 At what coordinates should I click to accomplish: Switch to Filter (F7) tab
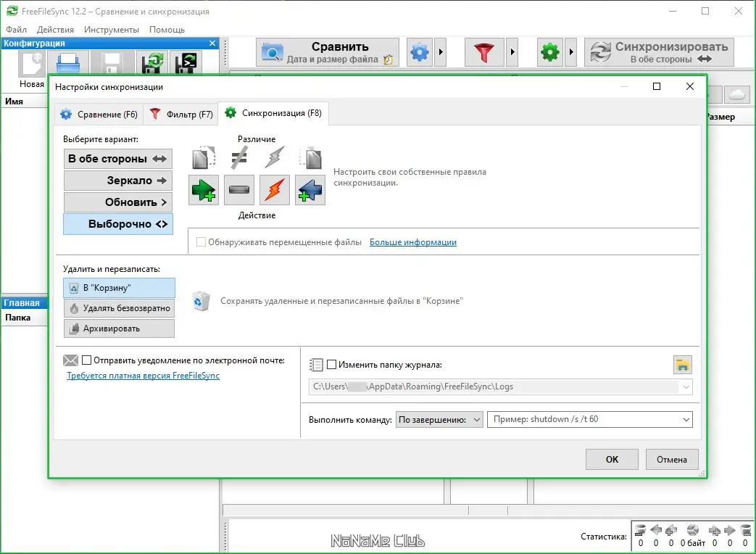[x=181, y=115]
